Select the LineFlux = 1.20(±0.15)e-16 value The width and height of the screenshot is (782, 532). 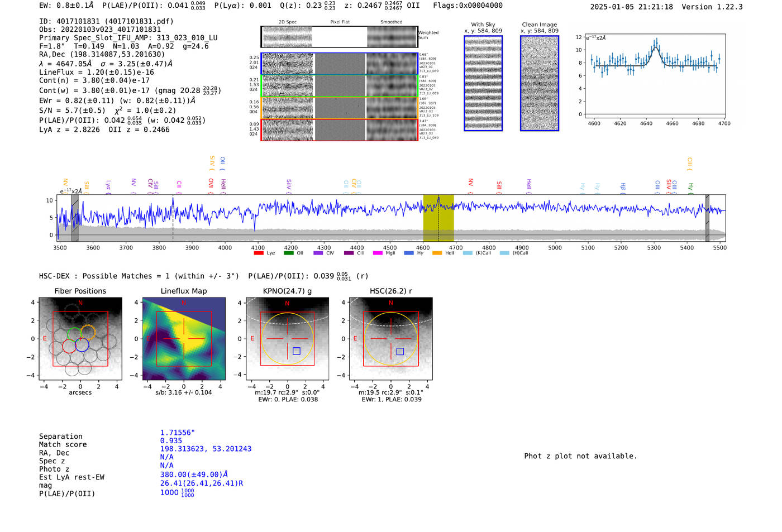pos(97,72)
